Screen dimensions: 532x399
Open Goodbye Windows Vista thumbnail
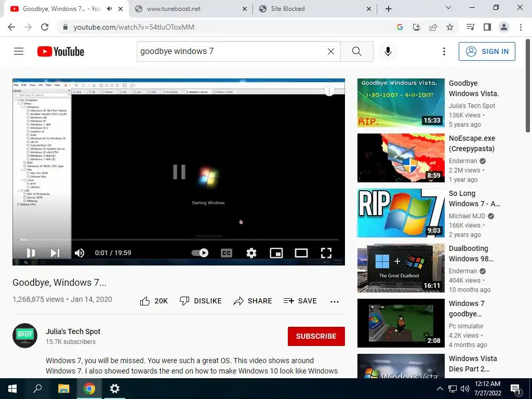pos(401,103)
